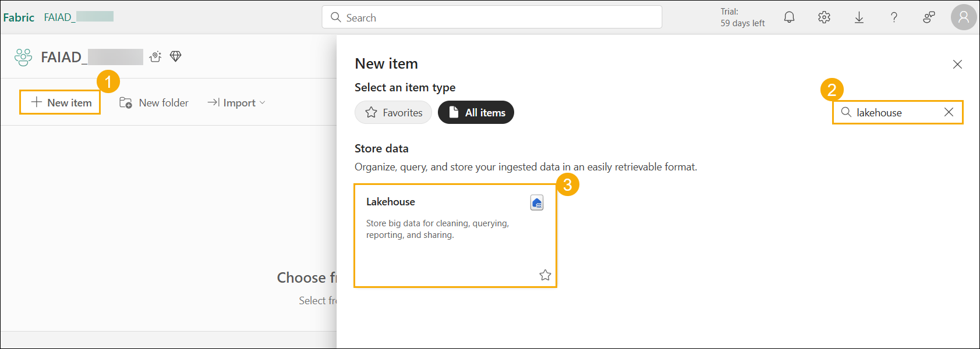Click the New item button
Image resolution: width=980 pixels, height=349 pixels.
click(x=61, y=102)
